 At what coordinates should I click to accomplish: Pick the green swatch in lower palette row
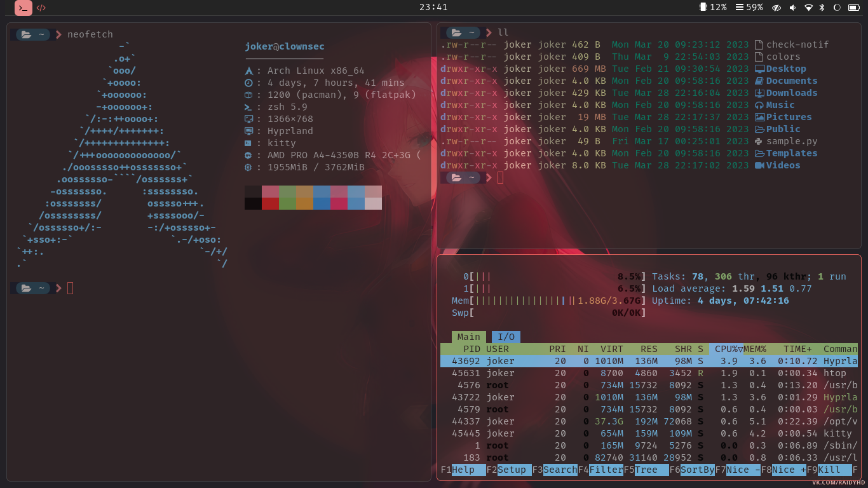288,203
